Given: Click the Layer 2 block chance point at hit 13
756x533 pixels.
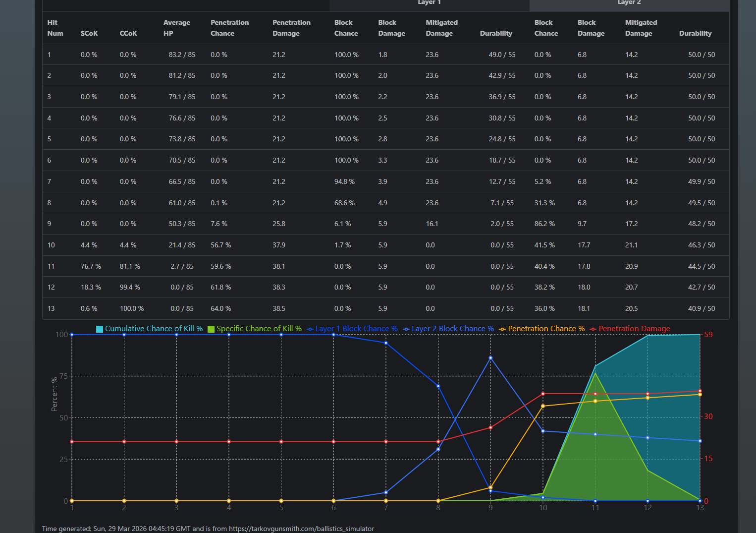Looking at the screenshot, I should click(x=700, y=441).
